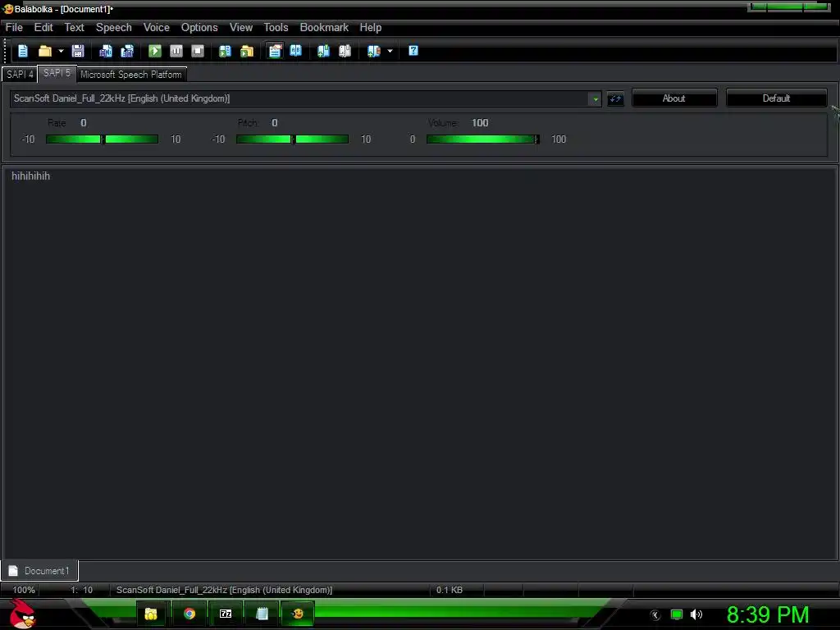This screenshot has width=840, height=630.
Task: Click the Pitch slider bar
Action: point(292,139)
